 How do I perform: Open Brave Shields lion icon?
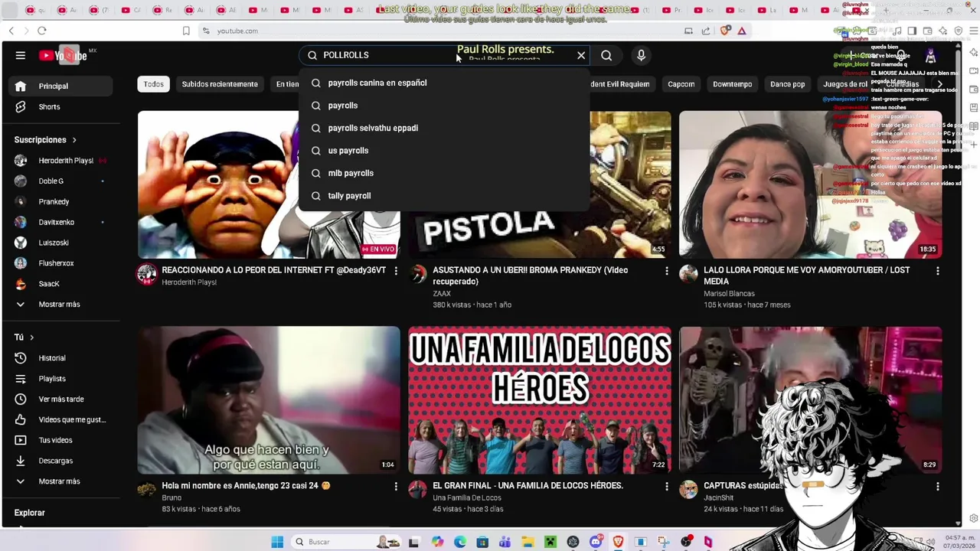click(x=726, y=31)
